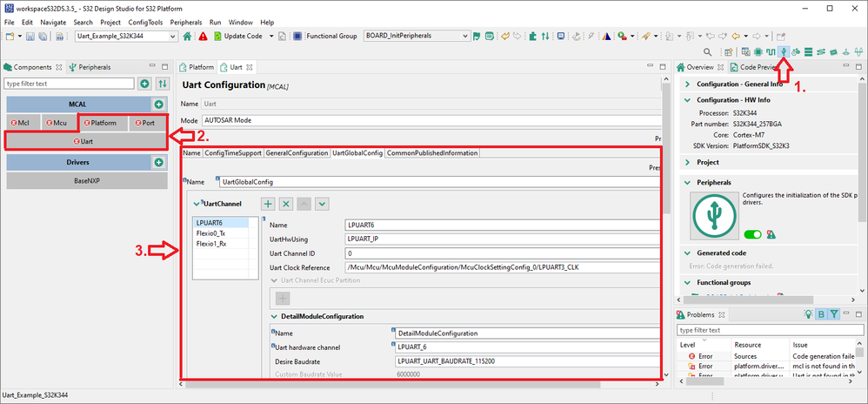The image size is (868, 404).
Task: Switch to the Peripherals view tab
Action: tap(89, 67)
